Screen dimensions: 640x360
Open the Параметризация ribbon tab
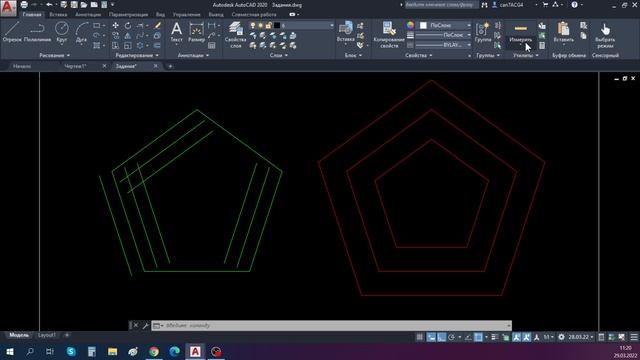pyautogui.click(x=128, y=14)
